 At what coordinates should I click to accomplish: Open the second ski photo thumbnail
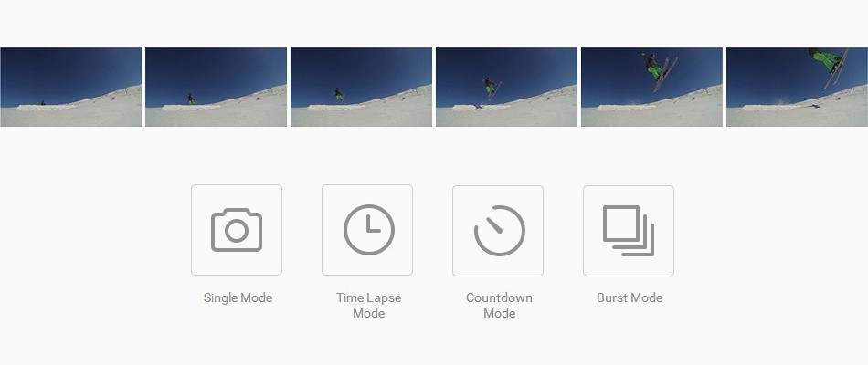216,87
